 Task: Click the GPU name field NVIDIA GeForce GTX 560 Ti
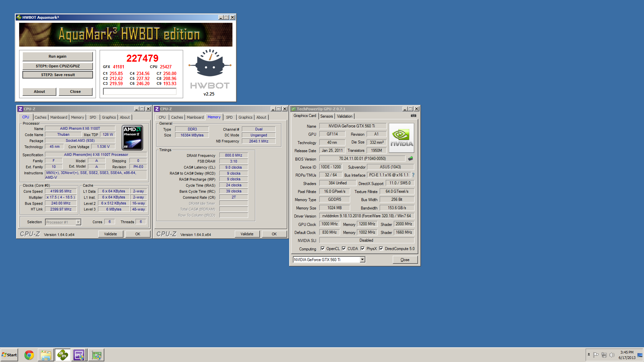point(353,126)
